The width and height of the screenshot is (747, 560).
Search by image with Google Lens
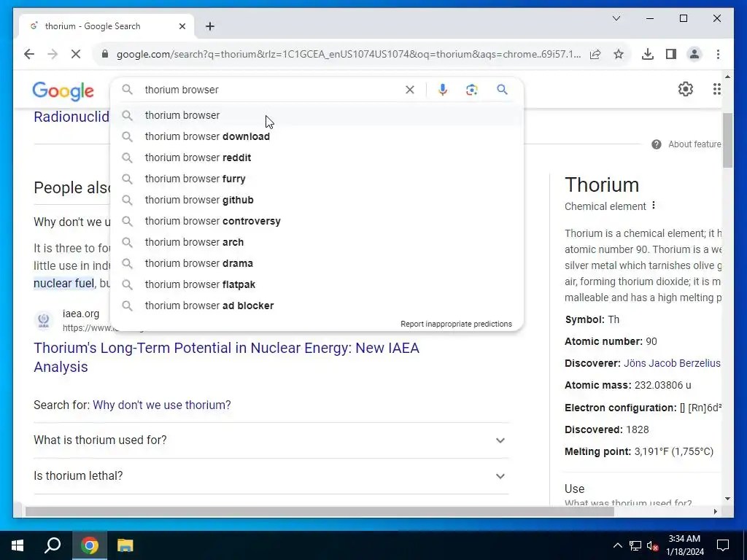(472, 90)
